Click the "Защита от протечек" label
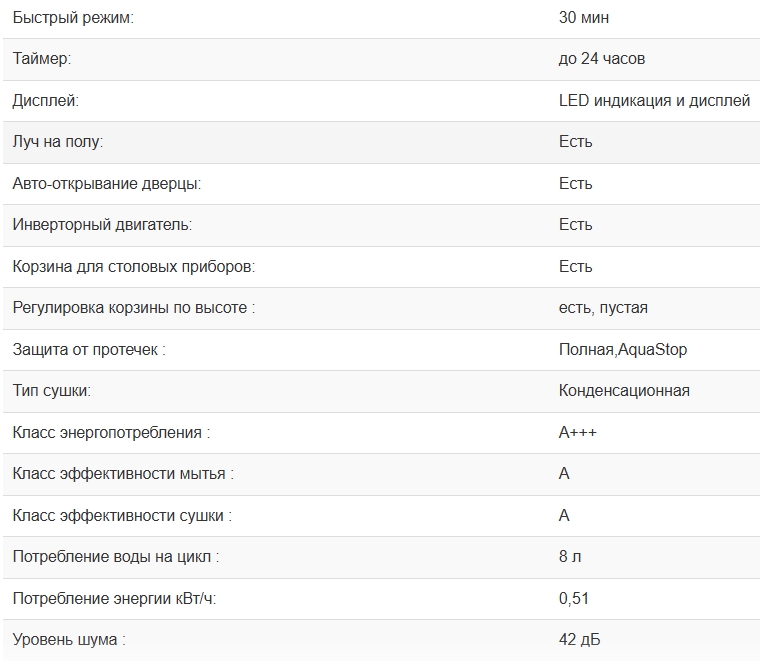 [x=89, y=350]
